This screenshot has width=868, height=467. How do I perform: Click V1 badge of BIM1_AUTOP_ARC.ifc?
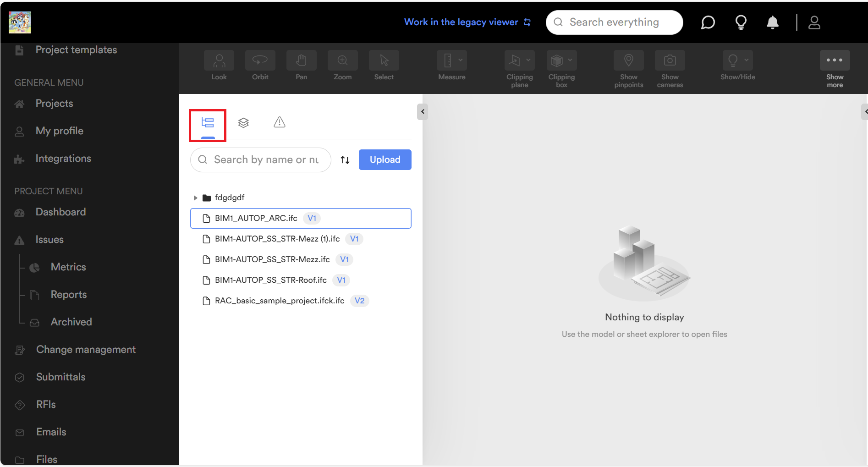coord(312,218)
